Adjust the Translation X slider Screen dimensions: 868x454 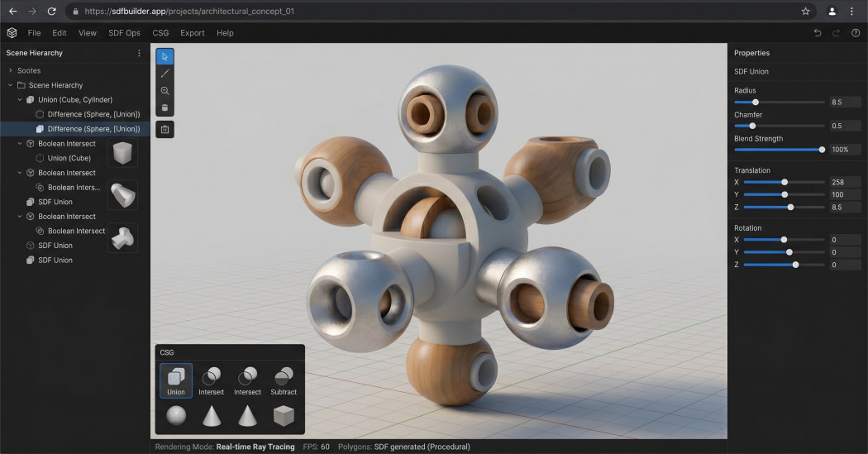point(785,182)
